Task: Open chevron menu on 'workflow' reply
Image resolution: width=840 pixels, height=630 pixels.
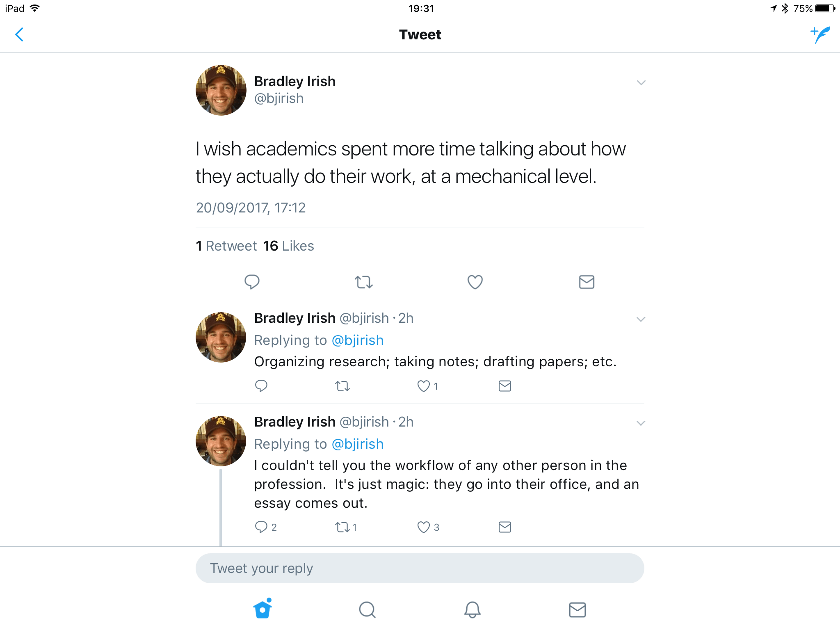Action: tap(641, 423)
